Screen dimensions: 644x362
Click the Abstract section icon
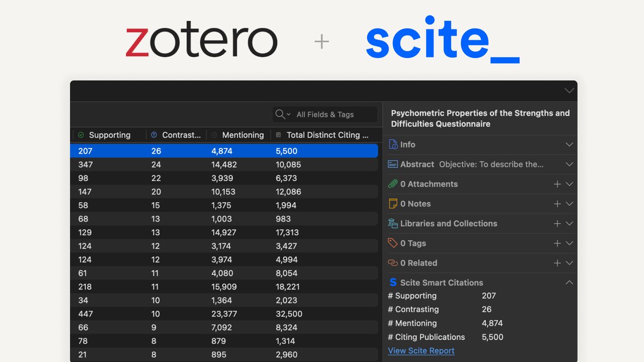point(393,165)
